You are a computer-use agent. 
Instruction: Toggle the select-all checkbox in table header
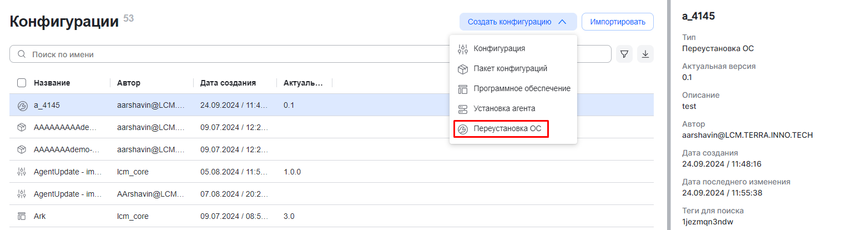point(22,83)
